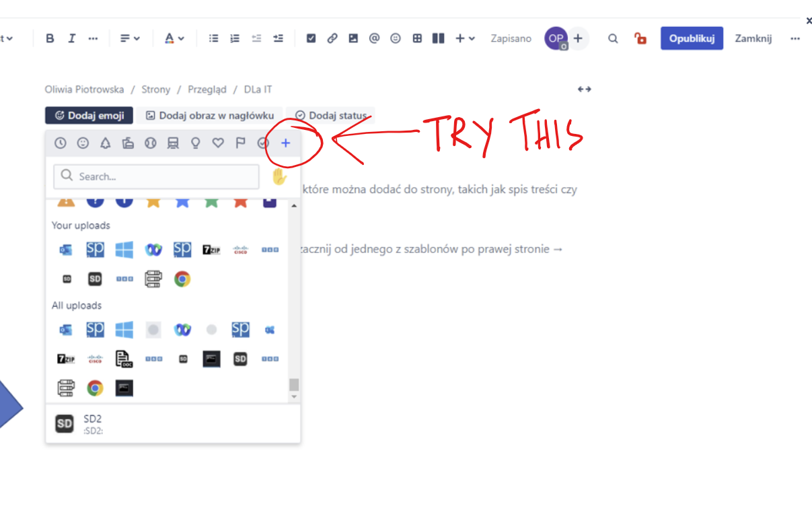Click the Opublikuj button
The height and width of the screenshot is (527, 812).
[692, 38]
